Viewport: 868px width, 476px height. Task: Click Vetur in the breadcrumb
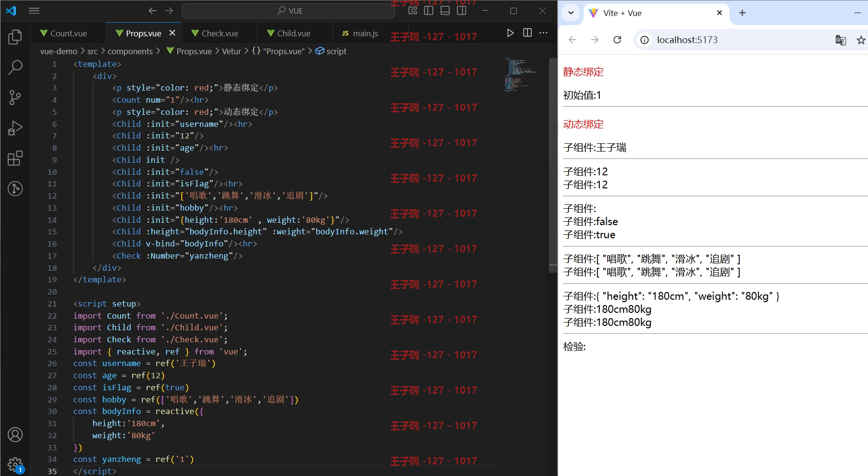[x=231, y=51]
